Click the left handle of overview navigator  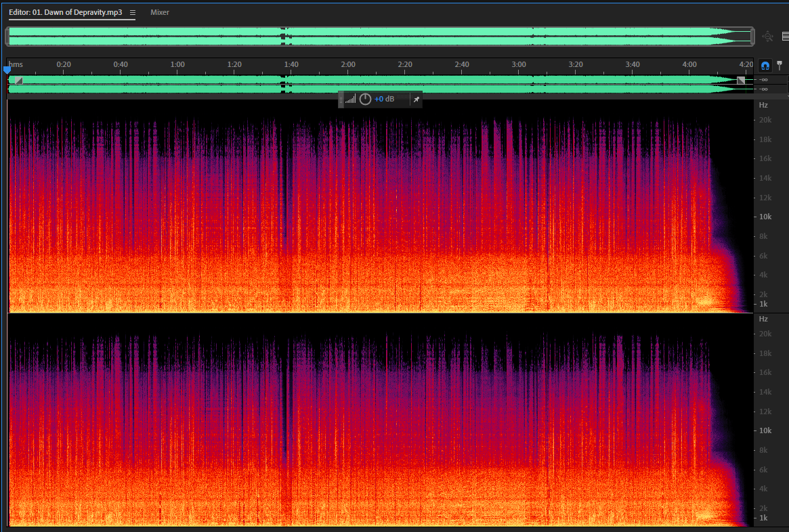7,36
